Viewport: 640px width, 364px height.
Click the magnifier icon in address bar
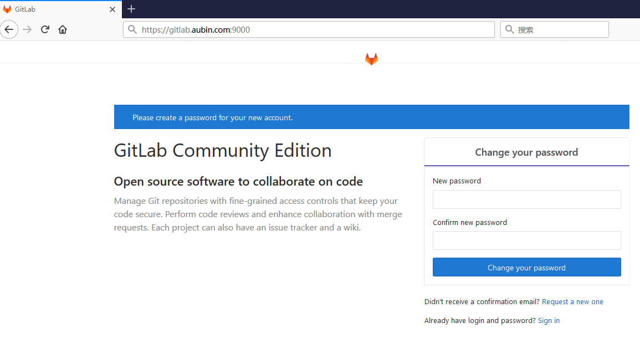[132, 29]
